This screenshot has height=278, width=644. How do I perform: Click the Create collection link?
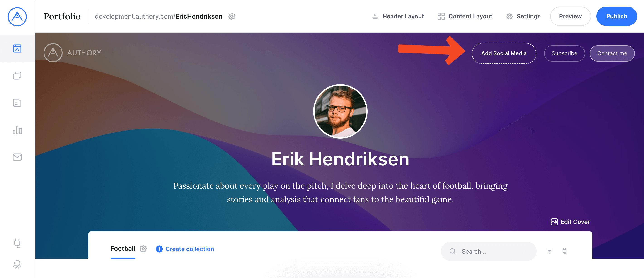185,249
